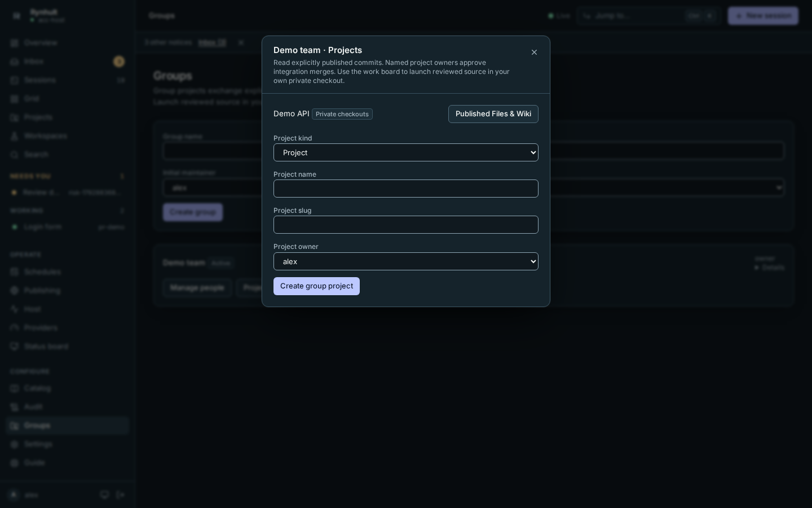Close the Demo team Projects dialog

pyautogui.click(x=534, y=52)
